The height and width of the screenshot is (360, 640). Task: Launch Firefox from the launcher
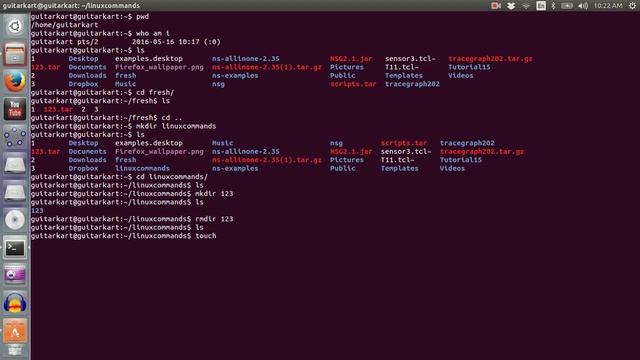(15, 81)
